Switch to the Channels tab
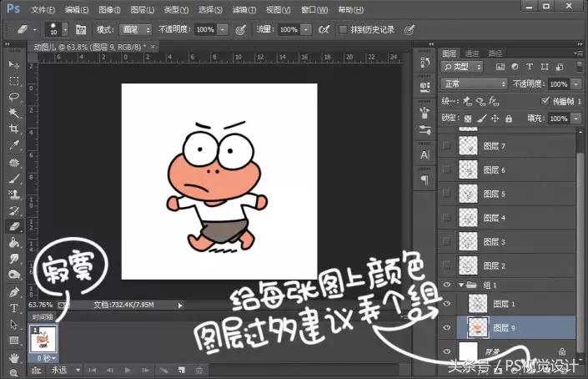Image resolution: width=588 pixels, height=379 pixels. coord(472,53)
